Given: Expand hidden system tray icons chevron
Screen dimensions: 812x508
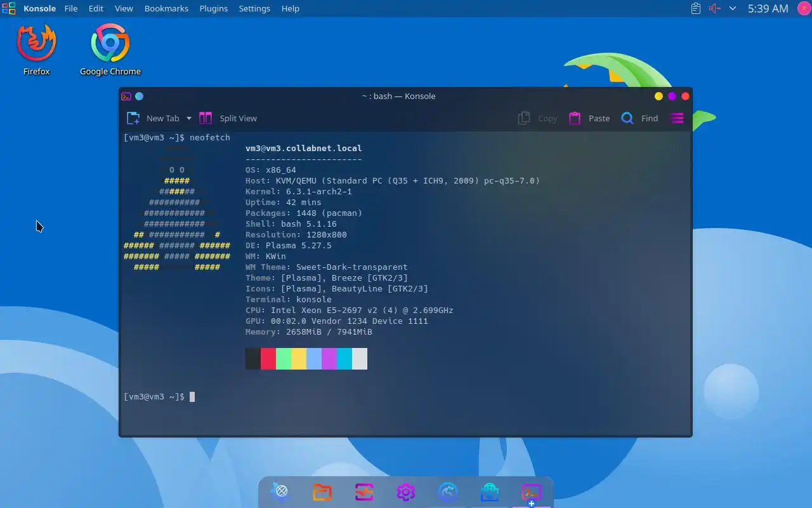Looking at the screenshot, I should click(x=733, y=8).
